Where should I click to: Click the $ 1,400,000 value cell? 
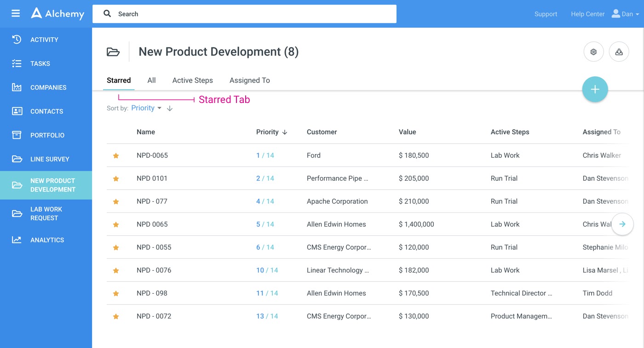point(416,224)
